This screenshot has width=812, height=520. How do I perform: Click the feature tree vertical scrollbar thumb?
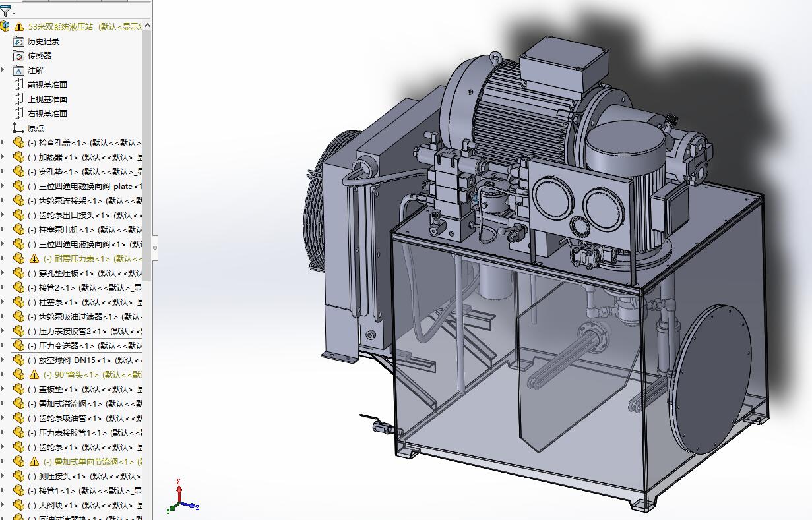click(x=148, y=156)
